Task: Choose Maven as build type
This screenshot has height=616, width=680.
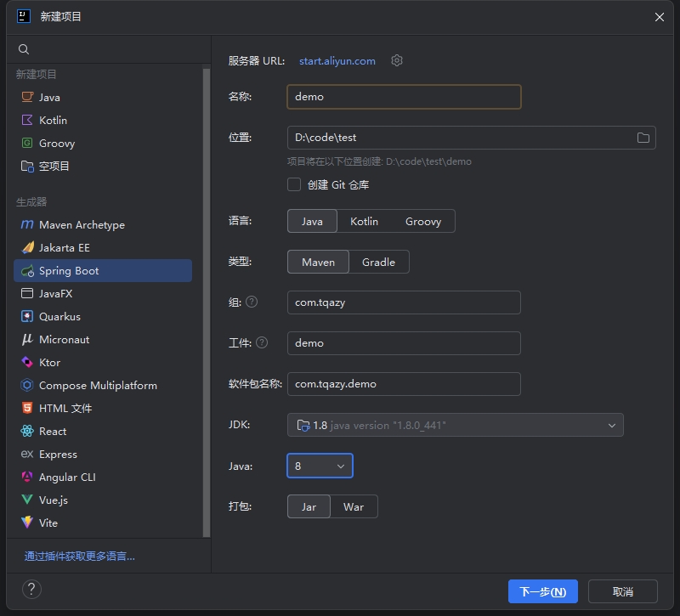Action: [x=318, y=262]
